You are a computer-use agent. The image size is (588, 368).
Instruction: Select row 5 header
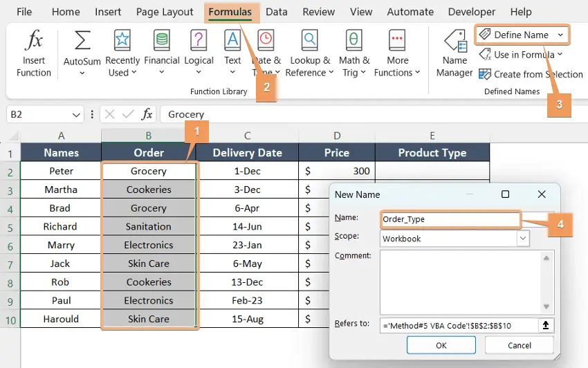(10, 228)
